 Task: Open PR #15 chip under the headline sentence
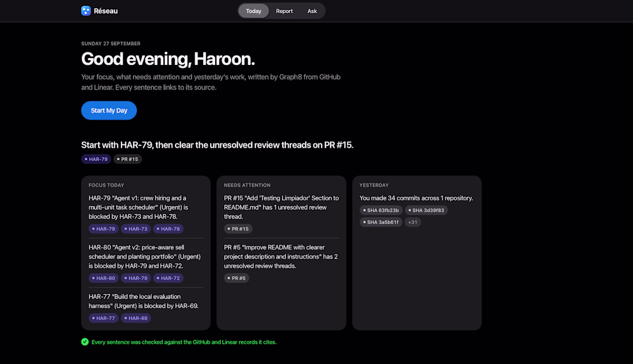[128, 159]
